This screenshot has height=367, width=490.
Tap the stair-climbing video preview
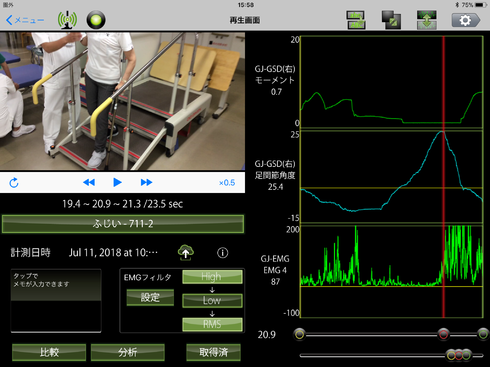122,101
